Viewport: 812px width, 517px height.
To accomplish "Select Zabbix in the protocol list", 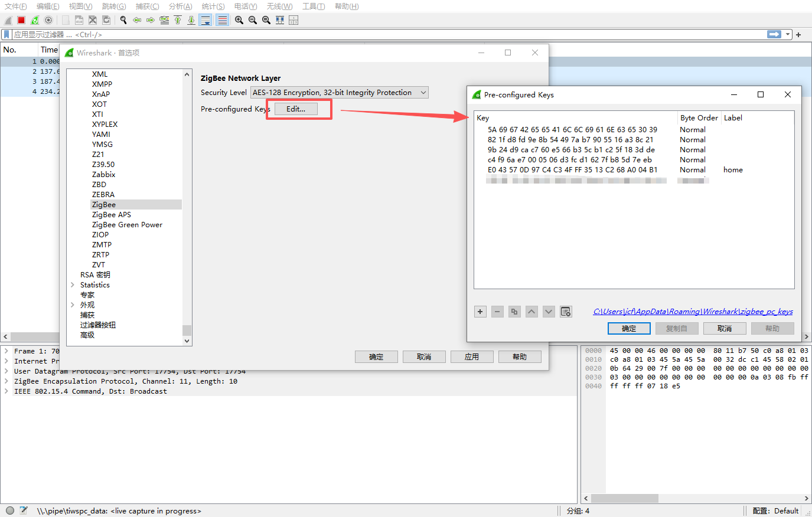I will [x=103, y=175].
